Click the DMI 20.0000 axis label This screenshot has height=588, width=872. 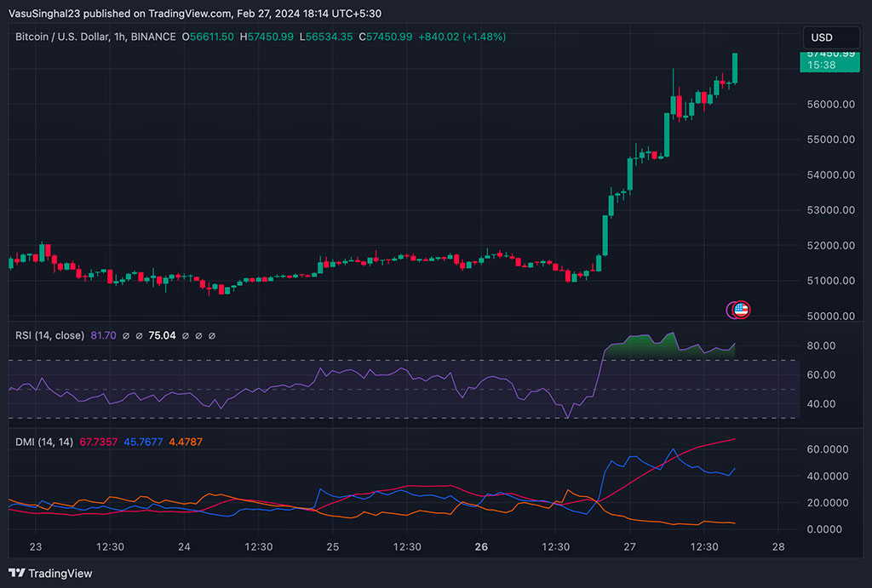click(828, 503)
